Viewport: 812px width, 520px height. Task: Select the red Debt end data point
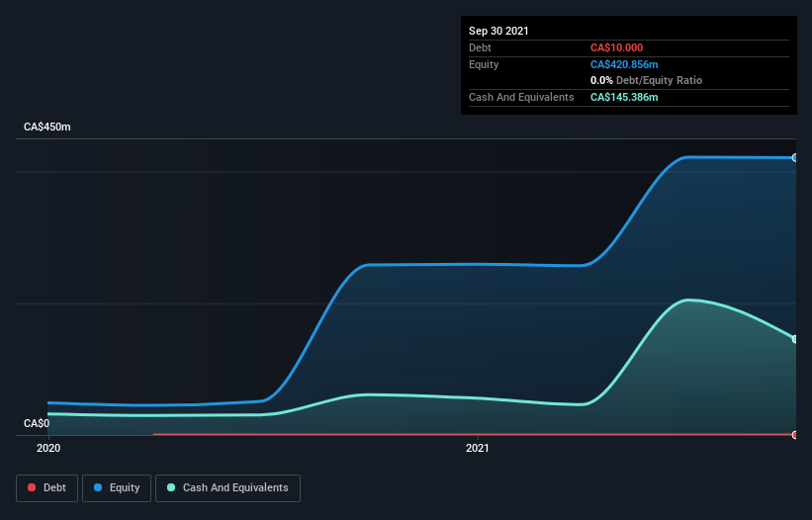[795, 435]
